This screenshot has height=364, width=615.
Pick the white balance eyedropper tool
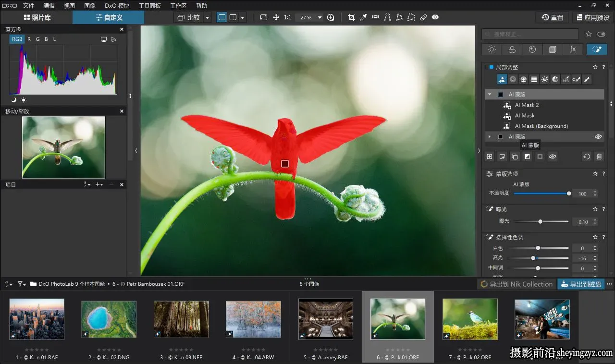pyautogui.click(x=364, y=17)
